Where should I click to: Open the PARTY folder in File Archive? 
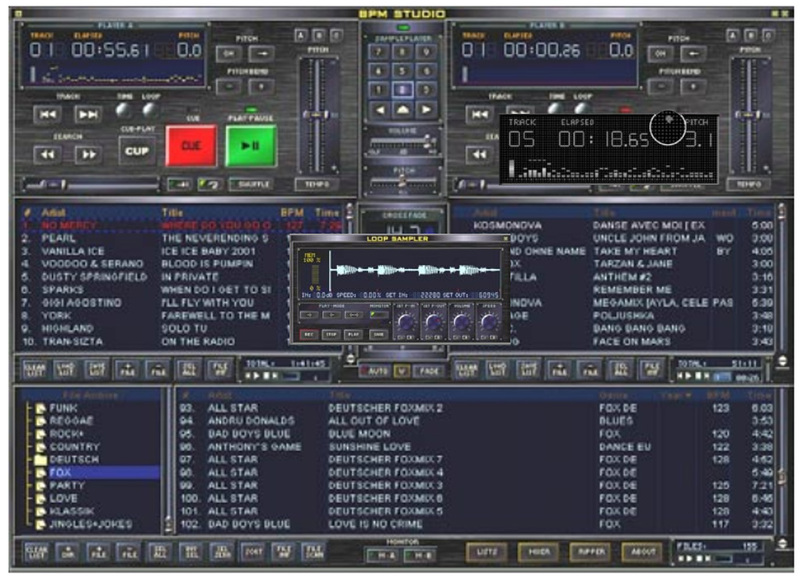point(67,485)
